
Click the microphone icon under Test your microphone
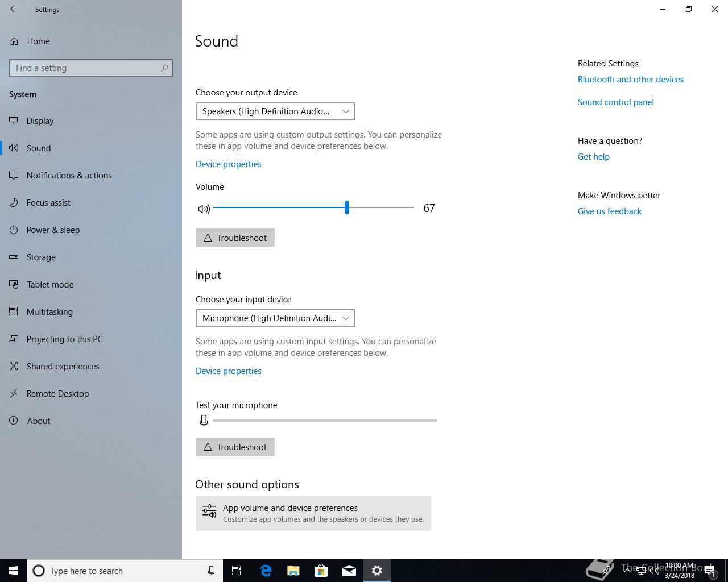coord(204,421)
